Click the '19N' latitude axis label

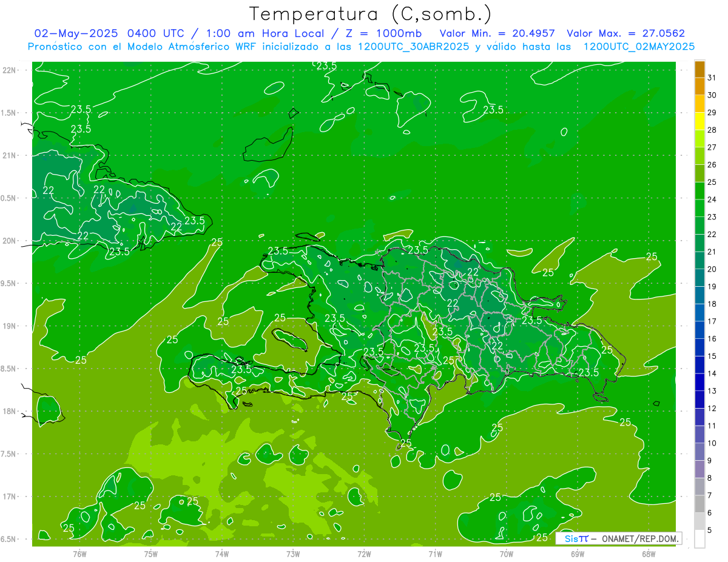pyautogui.click(x=10, y=326)
